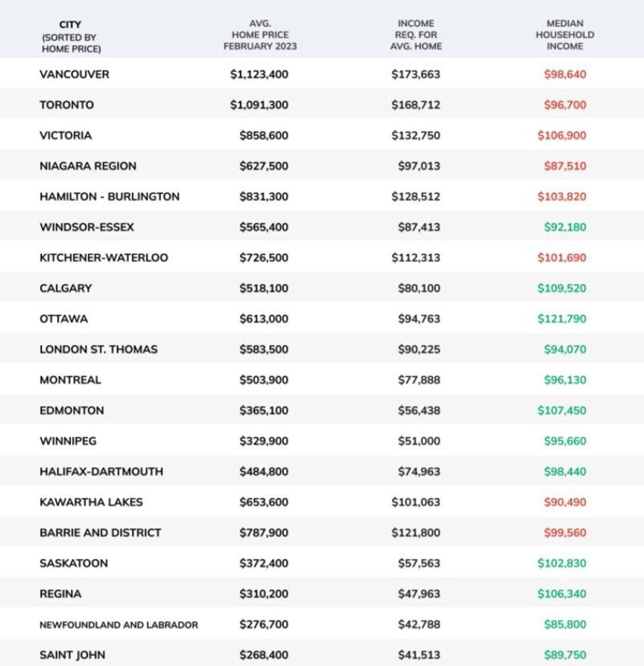Select Kawartha Lakes red $90,490 income
This screenshot has height=666, width=644.
pos(565,502)
